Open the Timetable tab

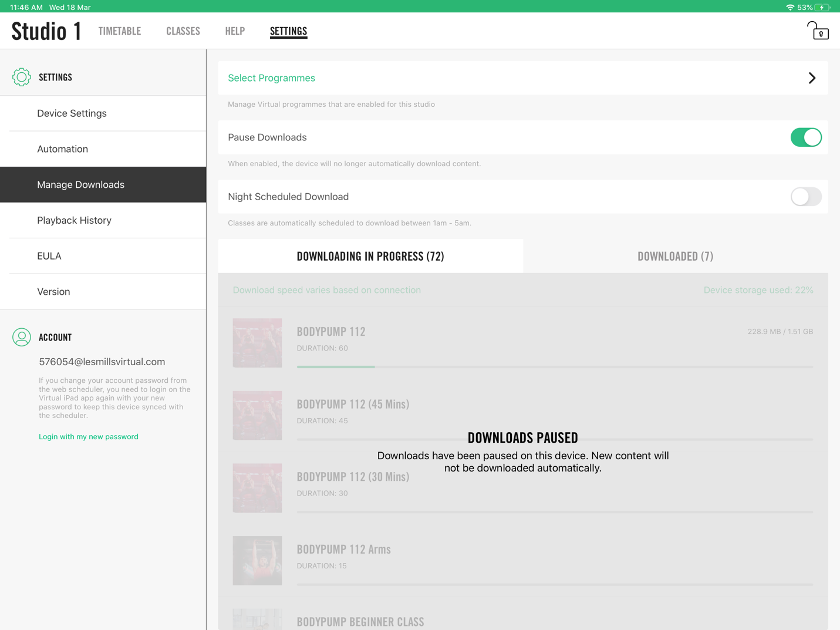click(120, 31)
